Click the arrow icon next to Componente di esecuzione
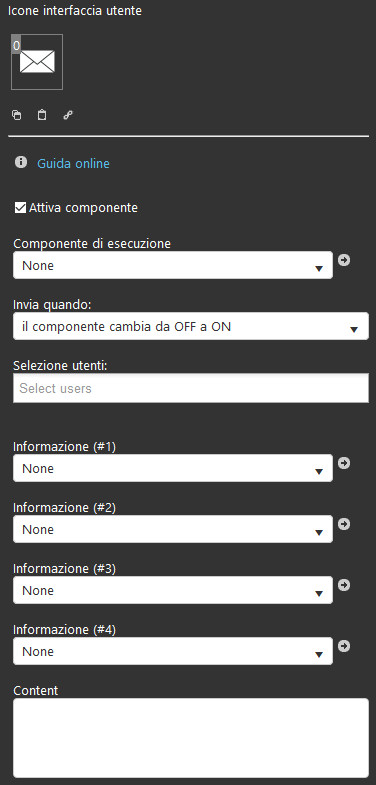Image resolution: width=376 pixels, height=785 pixels. [x=344, y=260]
